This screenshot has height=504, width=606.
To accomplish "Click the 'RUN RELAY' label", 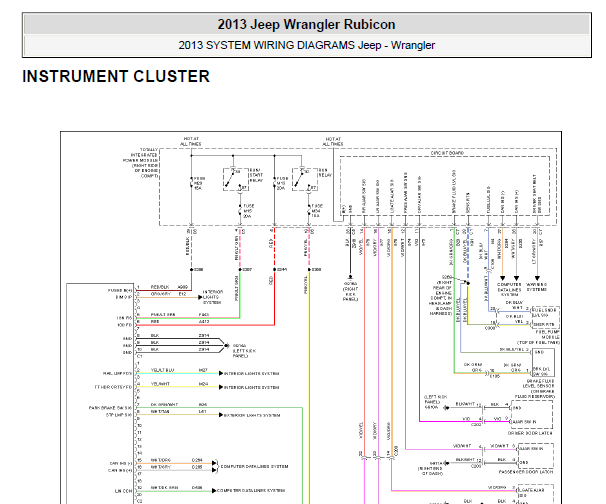I will tap(325, 173).
